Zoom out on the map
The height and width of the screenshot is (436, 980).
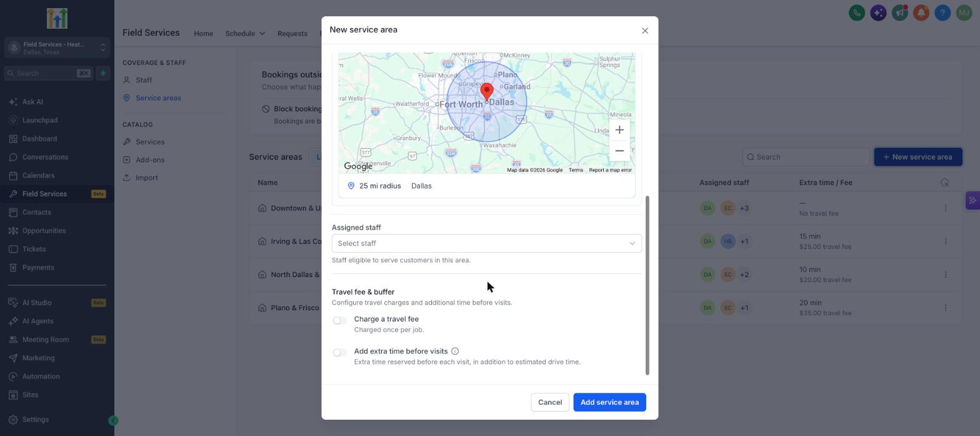619,151
